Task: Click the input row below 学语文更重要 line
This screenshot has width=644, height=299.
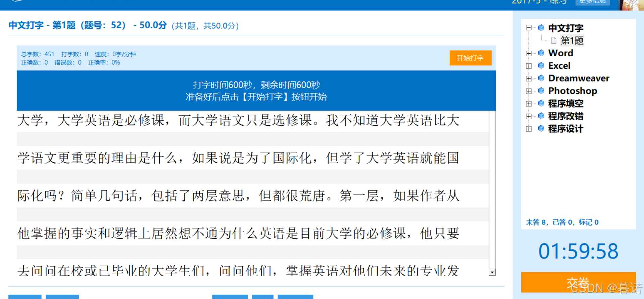Action: pyautogui.click(x=253, y=177)
